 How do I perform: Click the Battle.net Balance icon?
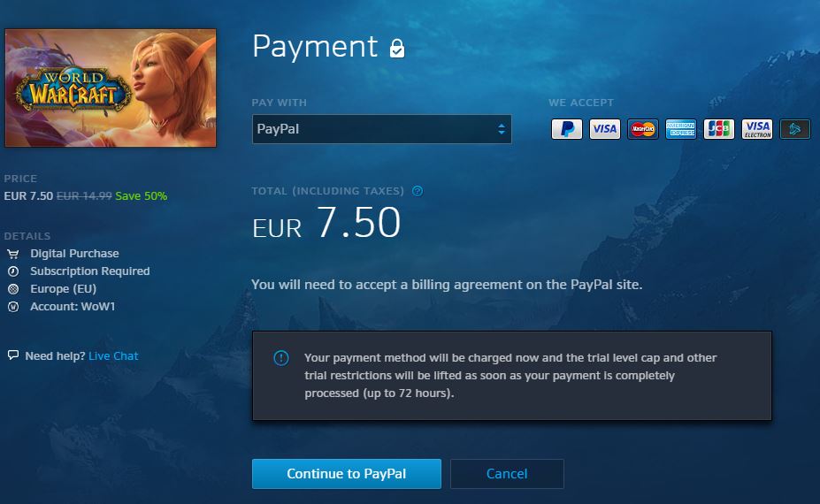(x=795, y=128)
